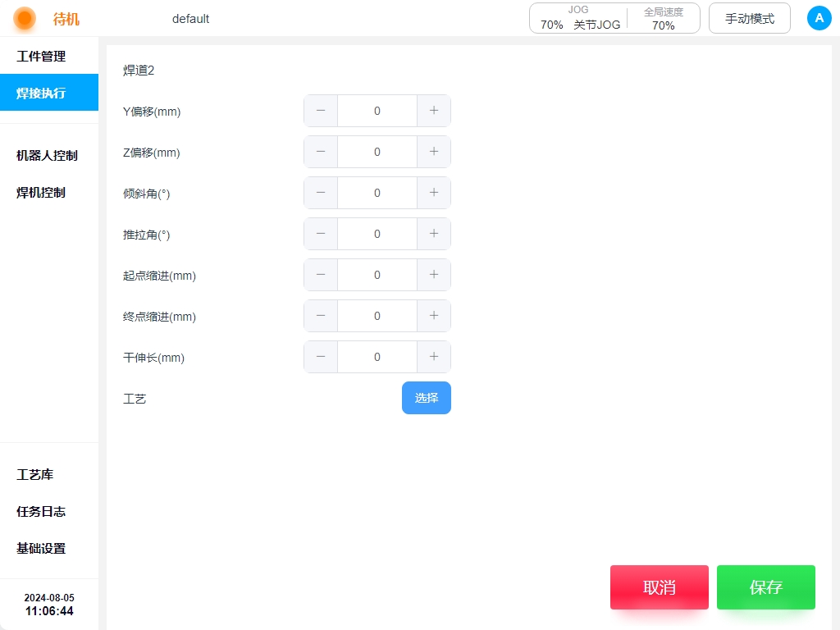Increase Z偏移 with the plus icon

click(434, 152)
